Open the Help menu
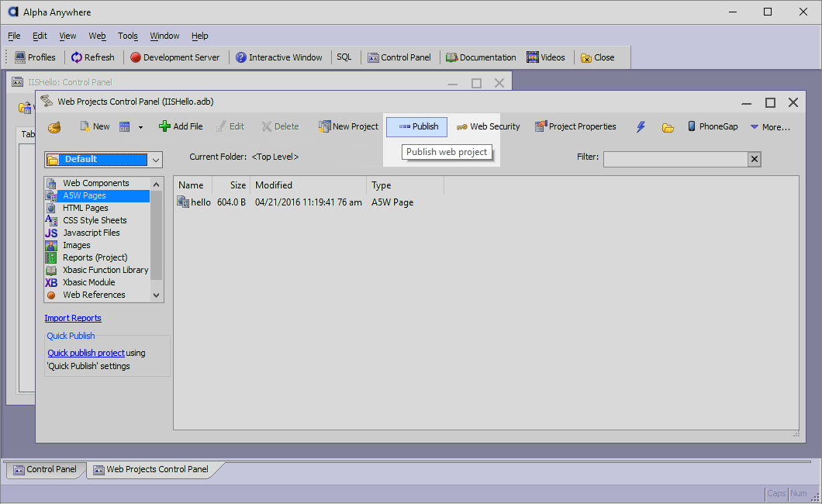The height and width of the screenshot is (504, 822). (x=200, y=36)
